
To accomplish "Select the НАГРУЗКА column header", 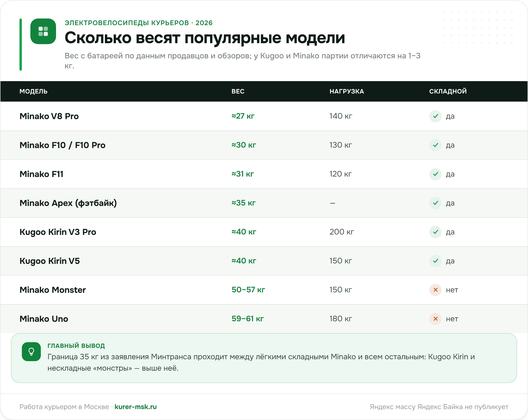I will 347,91.
